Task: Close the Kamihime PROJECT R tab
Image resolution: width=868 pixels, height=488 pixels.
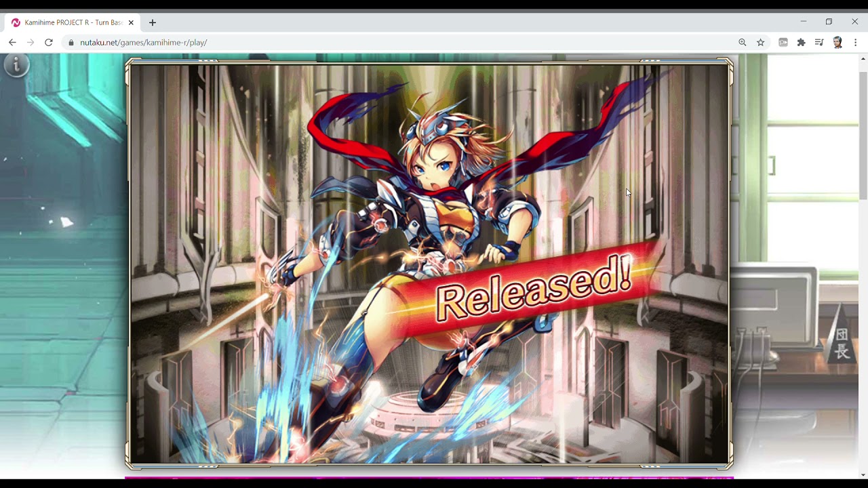Action: click(131, 22)
